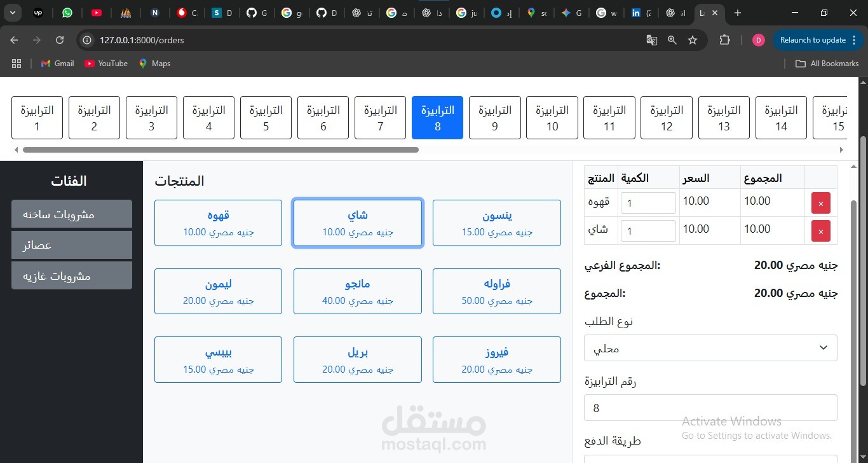Screen dimensions: 868x463
Task: Select table الترابيزة 5
Action: click(x=266, y=118)
